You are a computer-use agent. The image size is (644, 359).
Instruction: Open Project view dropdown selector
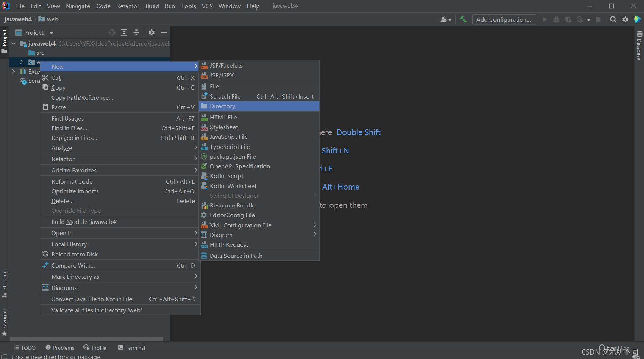click(x=34, y=32)
